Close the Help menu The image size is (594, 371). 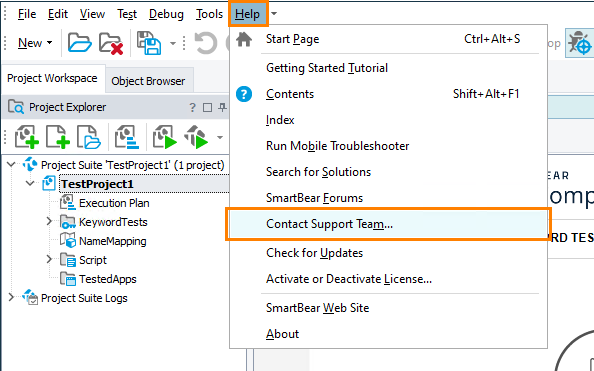(x=248, y=14)
